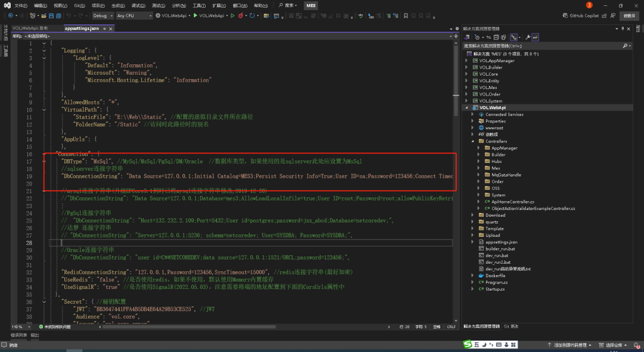
Task: Toggle pin on the appsettings.json tab
Action: pos(104,28)
